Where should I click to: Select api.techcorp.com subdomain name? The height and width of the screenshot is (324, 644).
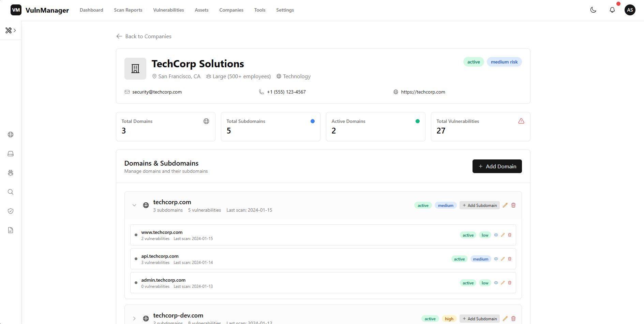click(160, 256)
